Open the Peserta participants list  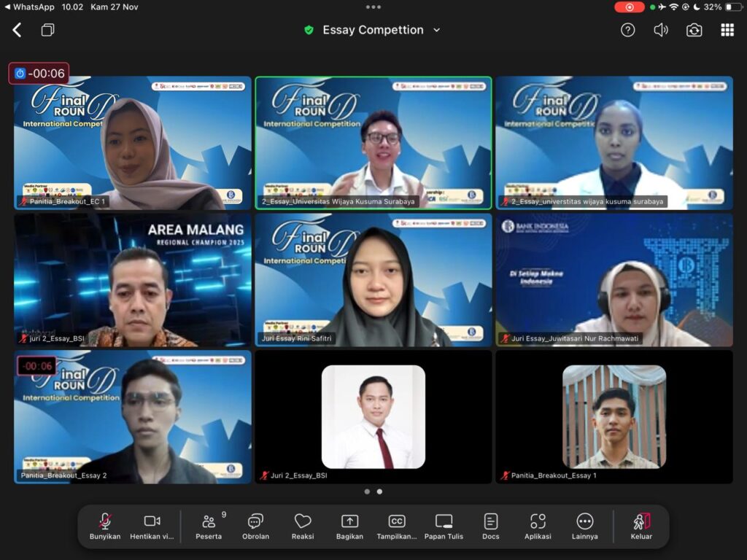pyautogui.click(x=209, y=526)
